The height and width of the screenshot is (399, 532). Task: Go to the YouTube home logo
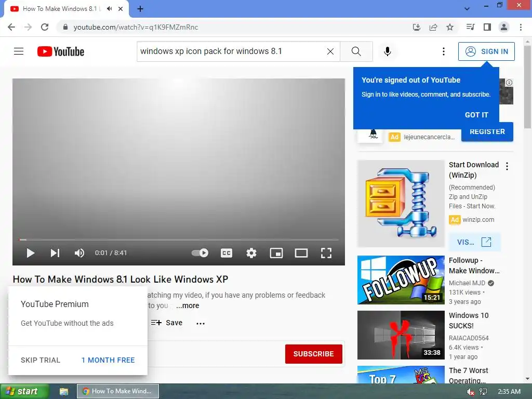pyautogui.click(x=61, y=51)
